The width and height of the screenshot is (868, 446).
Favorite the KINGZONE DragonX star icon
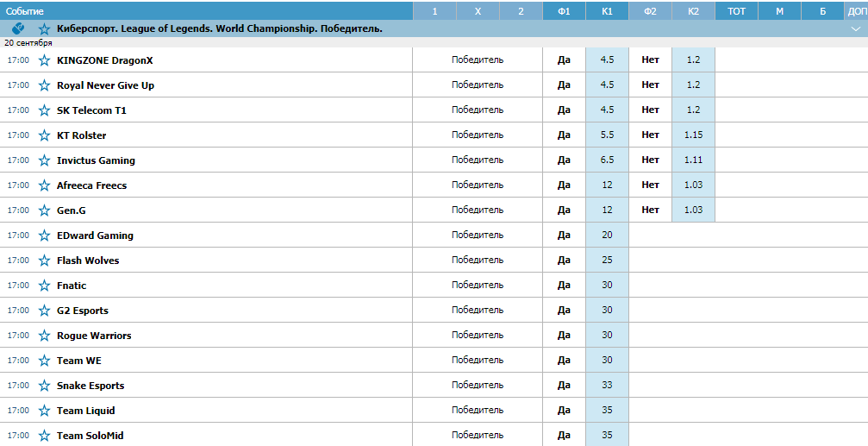[44, 60]
